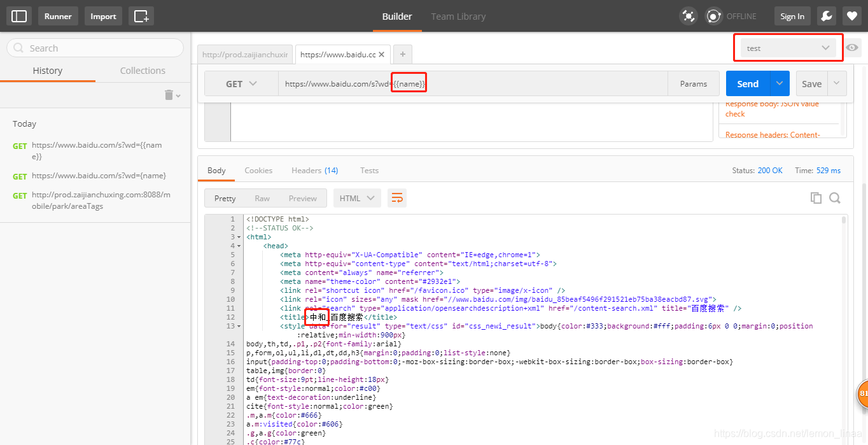
Task: Open history request with wd={{name}}
Action: click(95, 150)
